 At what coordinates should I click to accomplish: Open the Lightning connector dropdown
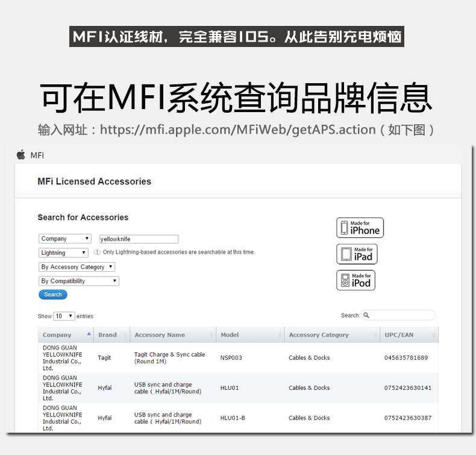point(63,253)
